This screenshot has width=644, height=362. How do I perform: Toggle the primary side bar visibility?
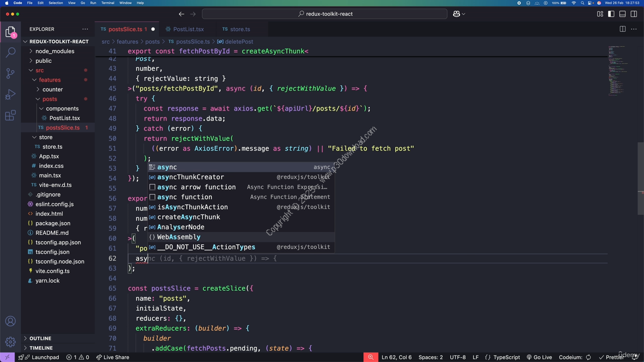tap(611, 14)
